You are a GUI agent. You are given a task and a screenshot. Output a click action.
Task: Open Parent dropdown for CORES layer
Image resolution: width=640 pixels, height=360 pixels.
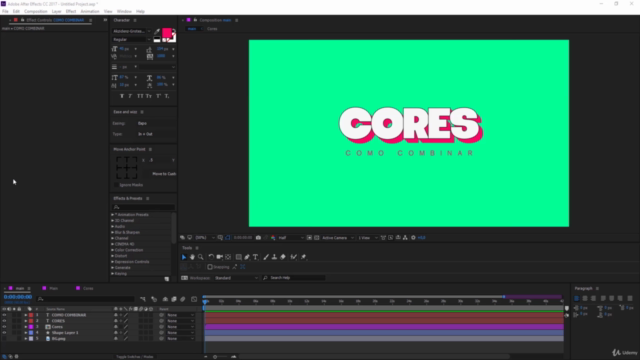pos(180,321)
